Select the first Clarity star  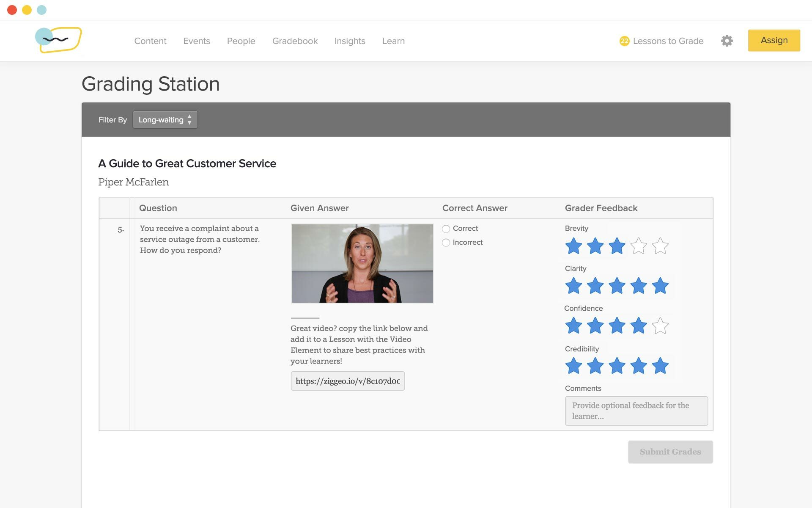[573, 286]
